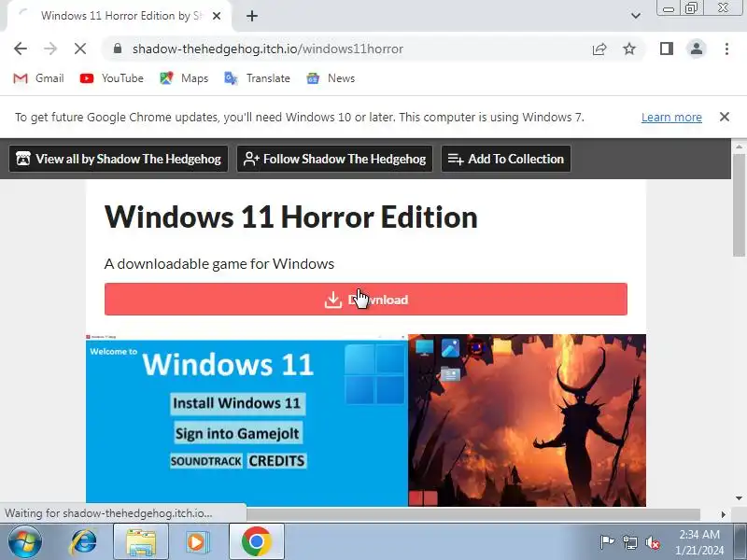This screenshot has width=747, height=560.
Task: Open Chrome's three-dot menu
Action: pos(726,49)
